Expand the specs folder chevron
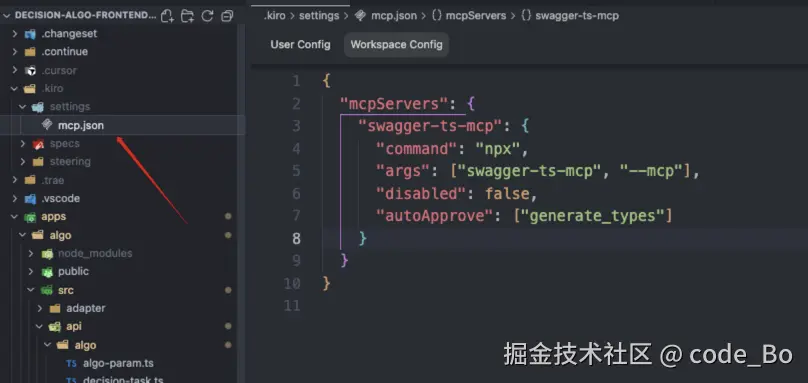Viewport: 808px width, 383px height. [x=23, y=143]
